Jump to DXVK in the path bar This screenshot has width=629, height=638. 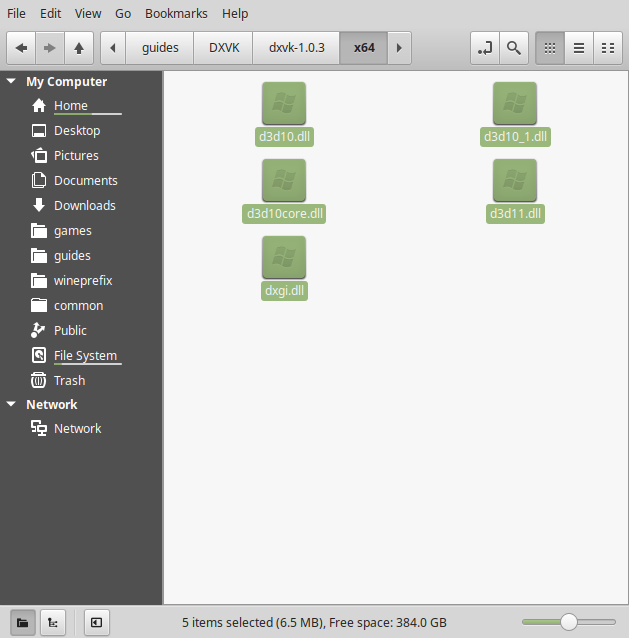pyautogui.click(x=224, y=48)
